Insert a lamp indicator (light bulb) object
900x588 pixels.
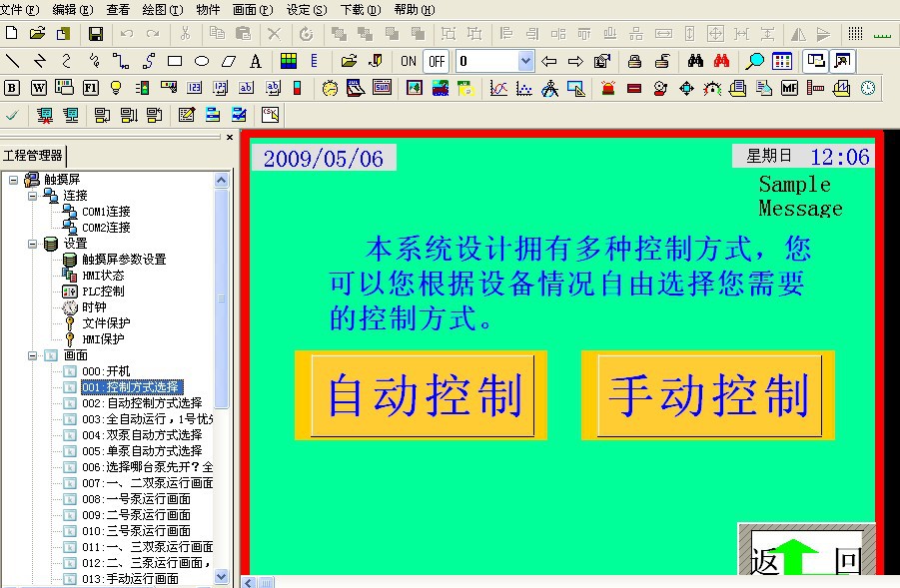point(116,88)
